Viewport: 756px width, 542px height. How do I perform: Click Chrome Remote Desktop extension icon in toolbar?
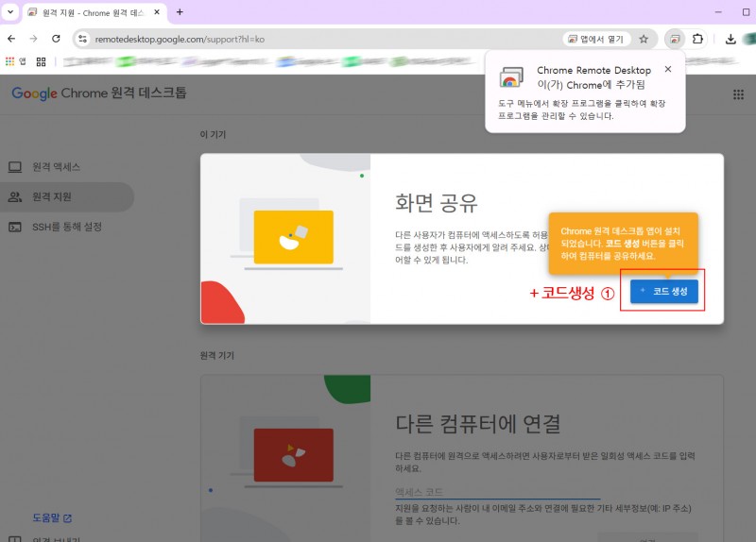(x=675, y=39)
